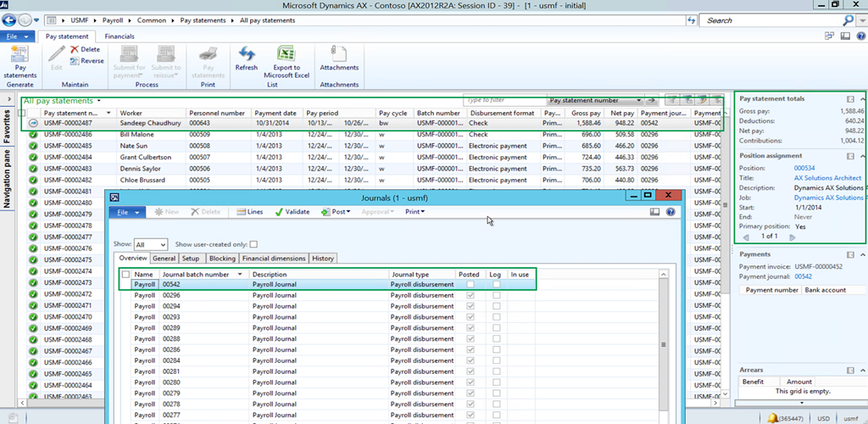This screenshot has height=424, width=868.
Task: Check the select-all box in Journals grid header
Action: [125, 275]
